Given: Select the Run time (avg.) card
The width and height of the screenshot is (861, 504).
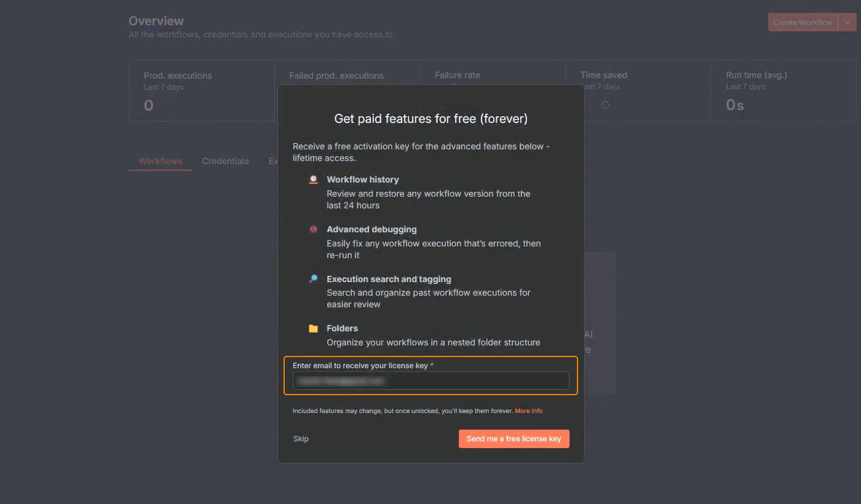Looking at the screenshot, I should [782, 91].
